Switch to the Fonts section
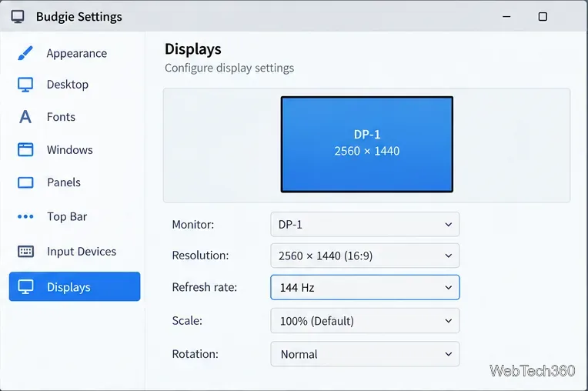The image size is (588, 391). (x=61, y=117)
